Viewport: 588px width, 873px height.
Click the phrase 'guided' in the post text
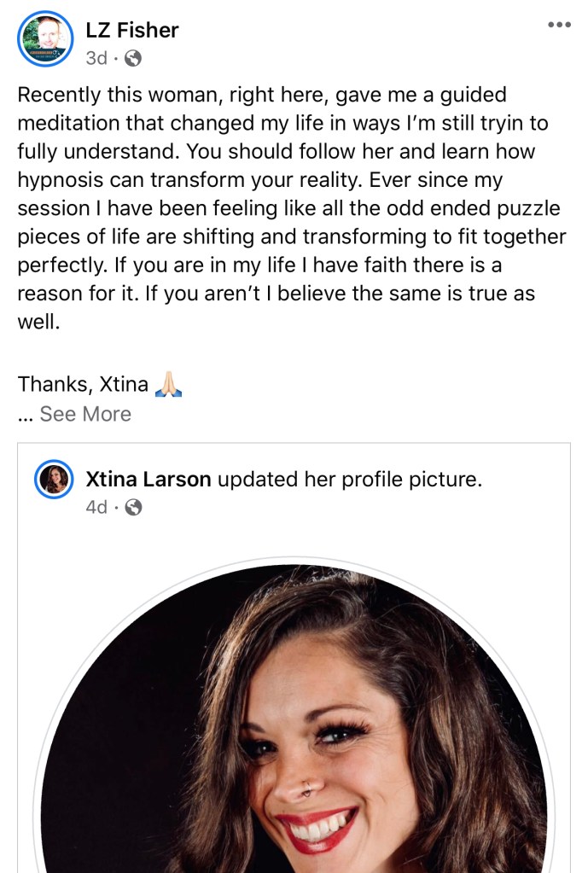463,95
